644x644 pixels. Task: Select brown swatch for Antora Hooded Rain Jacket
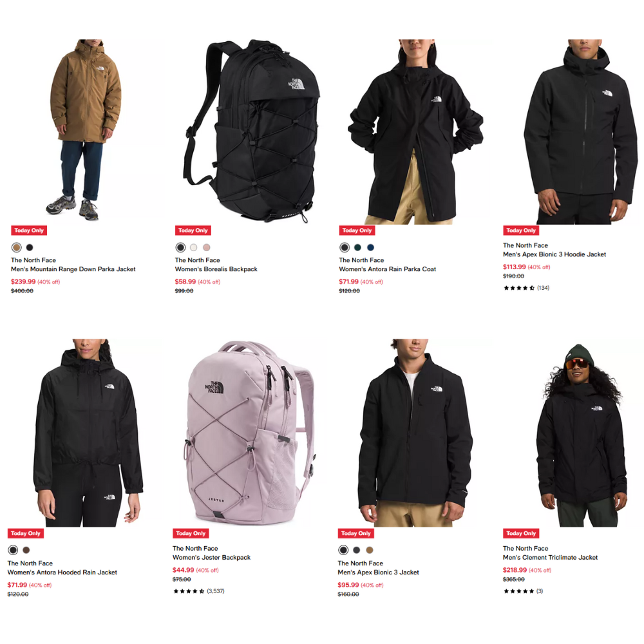coord(26,550)
